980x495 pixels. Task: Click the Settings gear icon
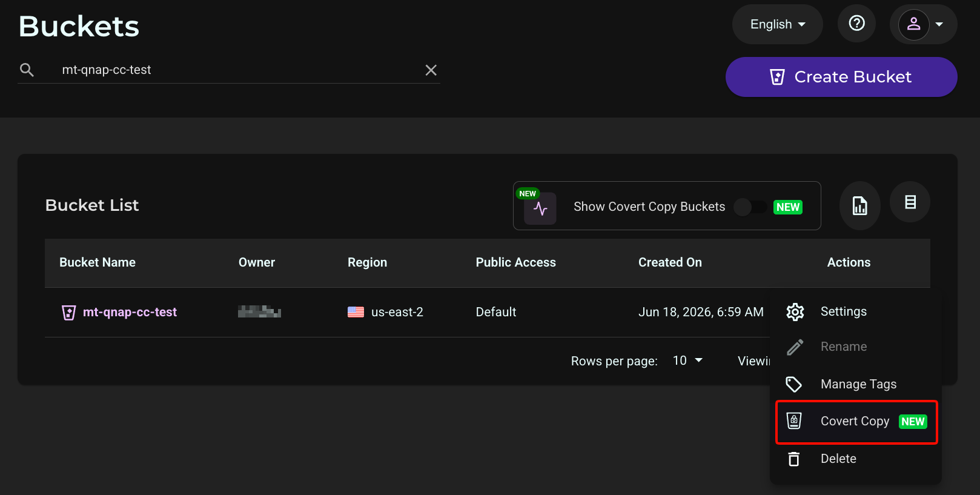point(795,312)
